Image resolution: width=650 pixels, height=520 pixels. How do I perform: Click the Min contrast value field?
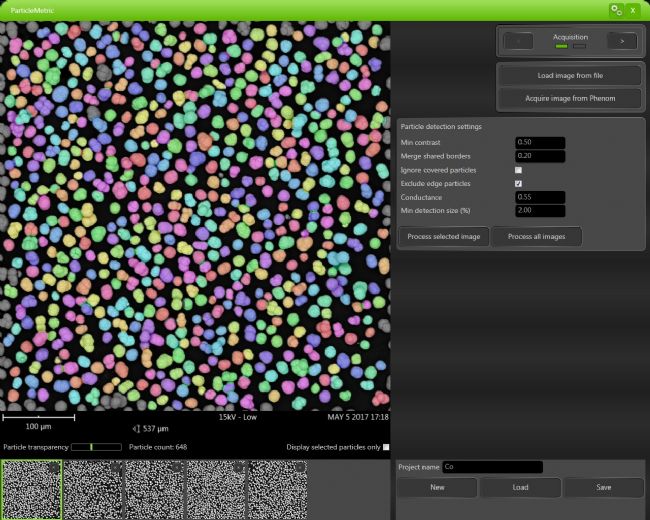tap(540, 143)
